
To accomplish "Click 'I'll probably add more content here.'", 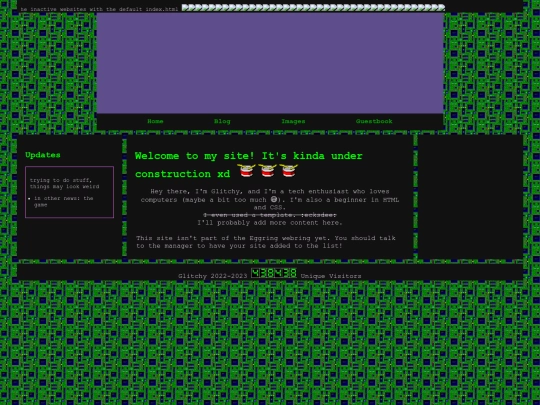I will (270, 223).
